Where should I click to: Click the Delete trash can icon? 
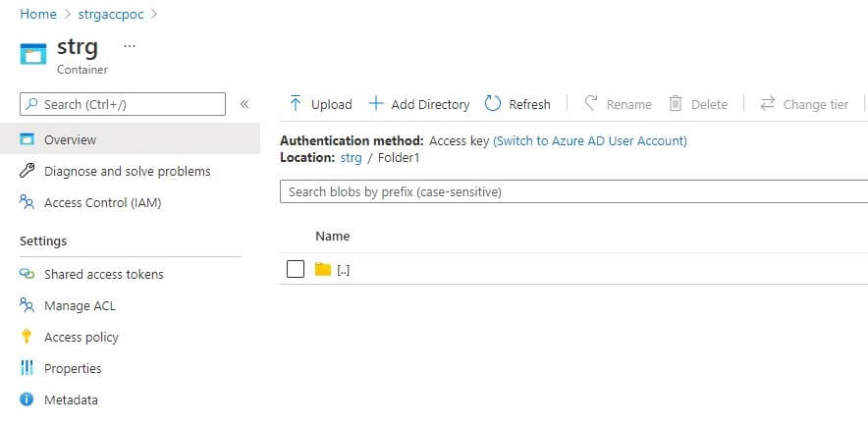click(676, 104)
